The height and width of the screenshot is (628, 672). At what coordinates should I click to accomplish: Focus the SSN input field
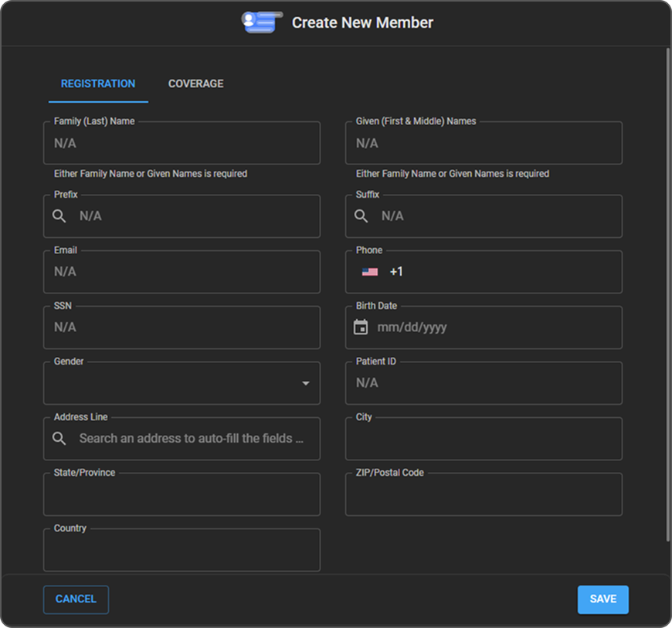pyautogui.click(x=182, y=328)
